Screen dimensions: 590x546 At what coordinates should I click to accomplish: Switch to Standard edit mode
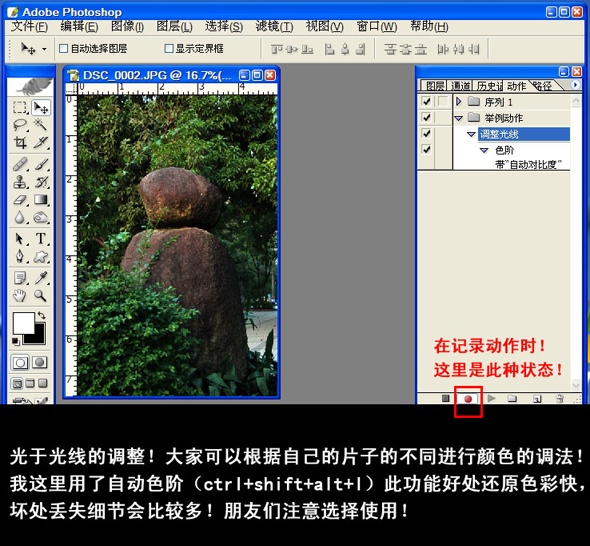20,363
